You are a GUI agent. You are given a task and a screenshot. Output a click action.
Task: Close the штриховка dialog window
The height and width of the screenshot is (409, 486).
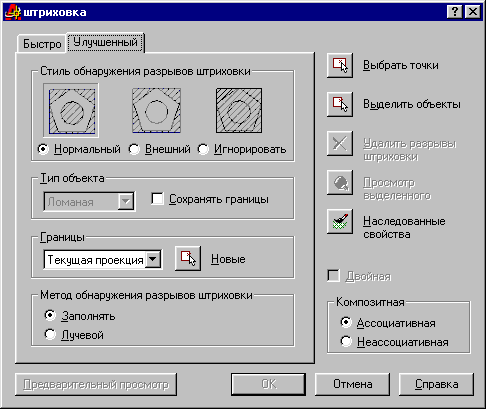(473, 12)
